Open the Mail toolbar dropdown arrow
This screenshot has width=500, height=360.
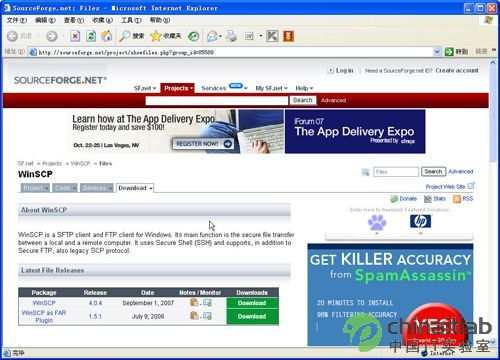pos(220,36)
